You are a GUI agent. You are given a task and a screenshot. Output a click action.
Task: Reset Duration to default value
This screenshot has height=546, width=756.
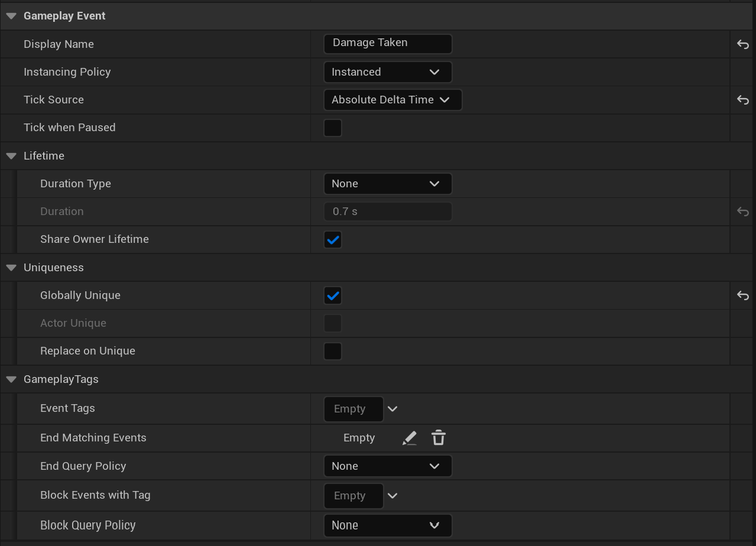coord(743,212)
